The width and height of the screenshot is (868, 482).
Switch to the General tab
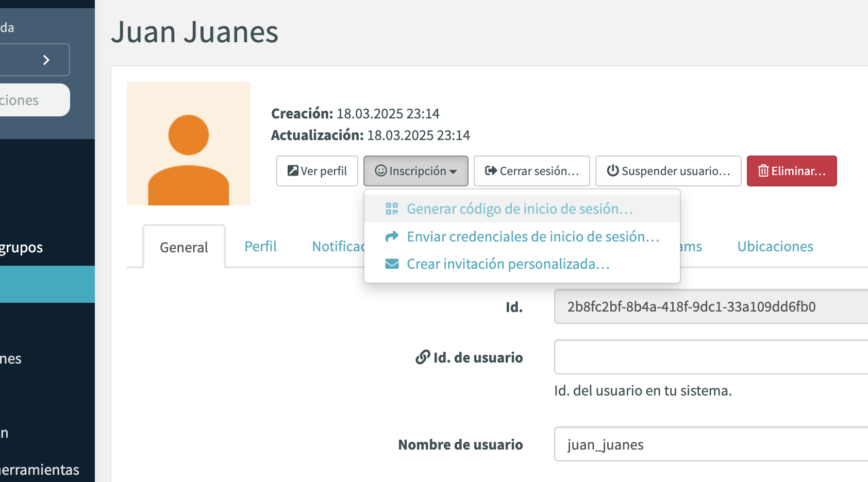point(184,247)
